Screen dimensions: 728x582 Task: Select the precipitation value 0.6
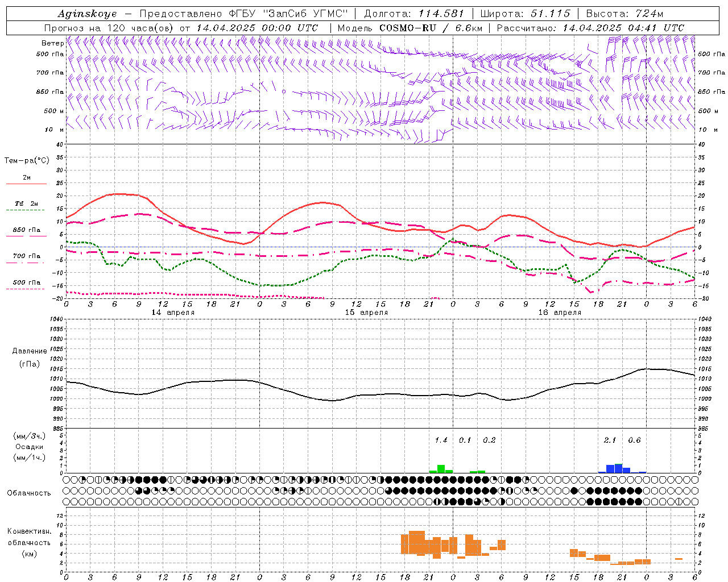click(x=634, y=440)
